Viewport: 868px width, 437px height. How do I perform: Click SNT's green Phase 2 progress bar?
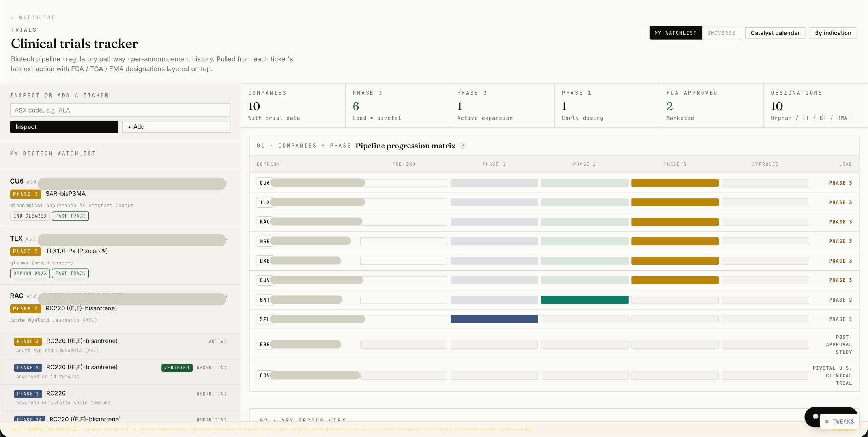click(584, 300)
